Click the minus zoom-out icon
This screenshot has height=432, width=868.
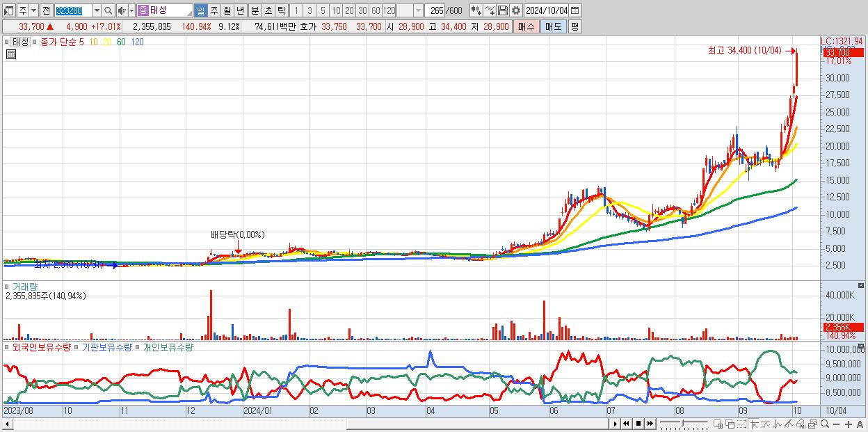pos(836,424)
